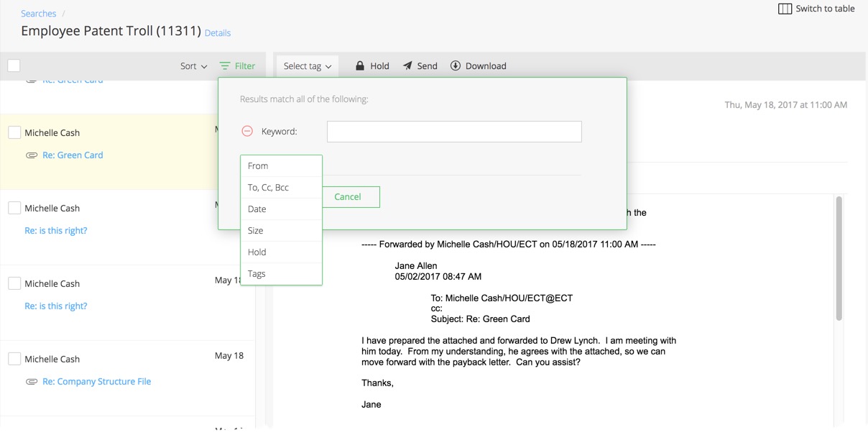Click the Cancel button in filter dialog
The height and width of the screenshot is (448, 868).
click(x=348, y=196)
